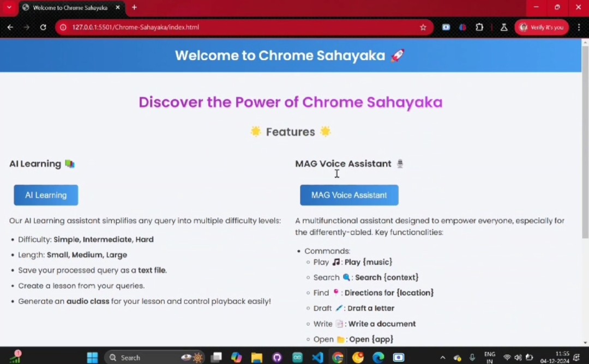
Task: Go forward with the forward arrow
Action: click(x=26, y=27)
